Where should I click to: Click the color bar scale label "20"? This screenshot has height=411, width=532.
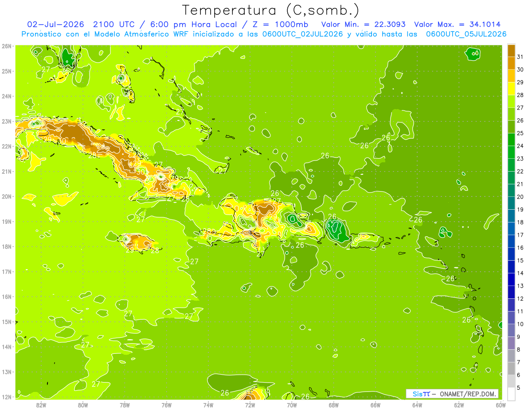coord(520,197)
